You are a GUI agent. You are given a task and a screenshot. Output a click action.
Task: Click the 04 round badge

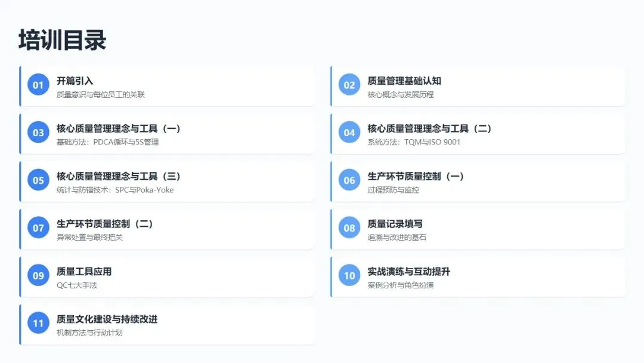(349, 133)
